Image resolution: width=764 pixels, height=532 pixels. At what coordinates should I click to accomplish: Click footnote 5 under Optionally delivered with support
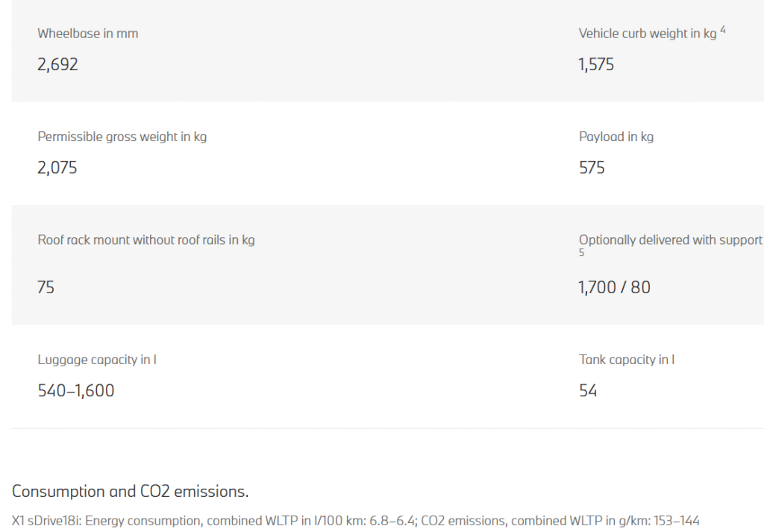[582, 253]
